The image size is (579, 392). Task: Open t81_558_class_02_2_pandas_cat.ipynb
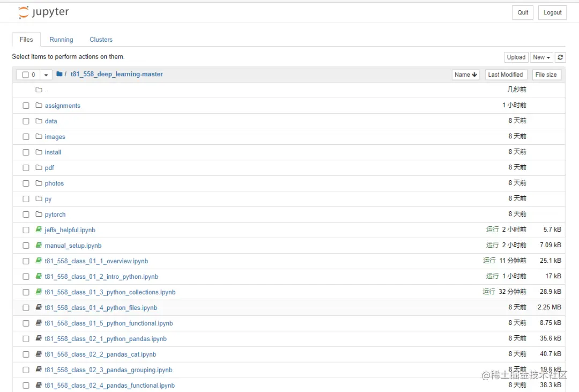pyautogui.click(x=100, y=354)
